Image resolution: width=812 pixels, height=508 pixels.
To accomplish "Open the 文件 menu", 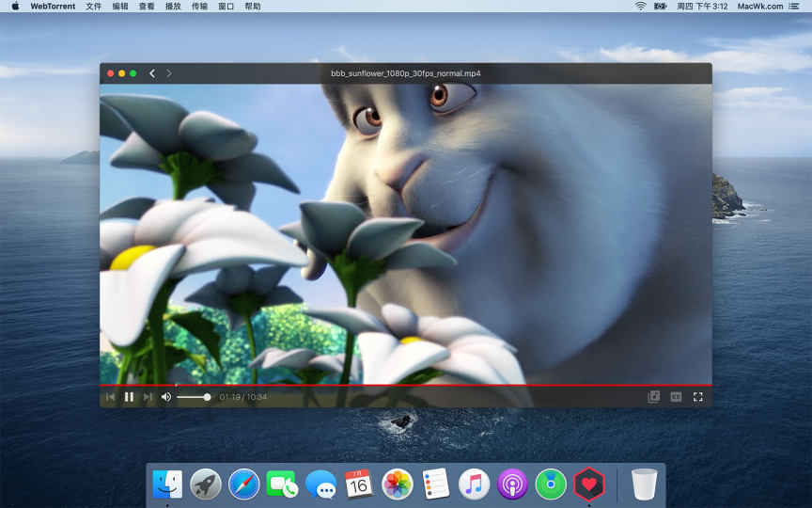I will coord(93,6).
